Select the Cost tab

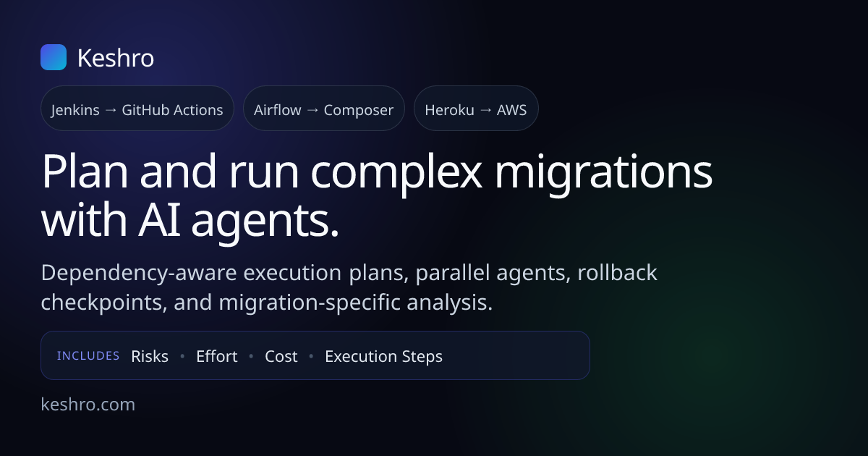[281, 356]
